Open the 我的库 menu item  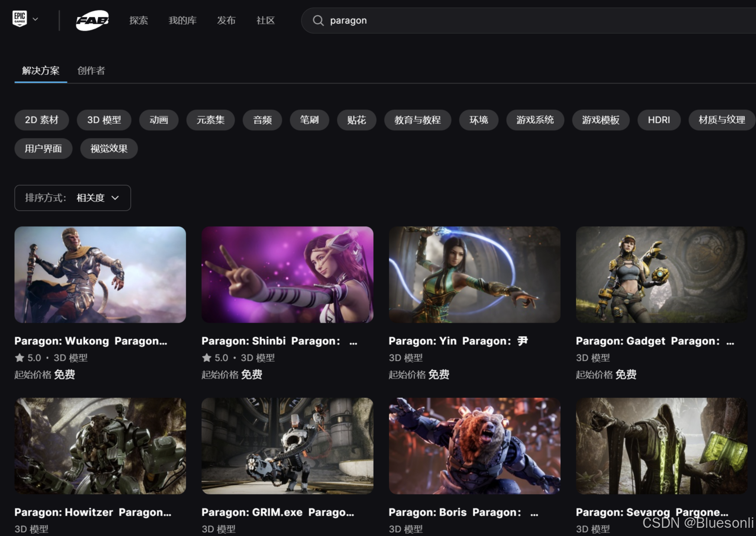pos(182,20)
